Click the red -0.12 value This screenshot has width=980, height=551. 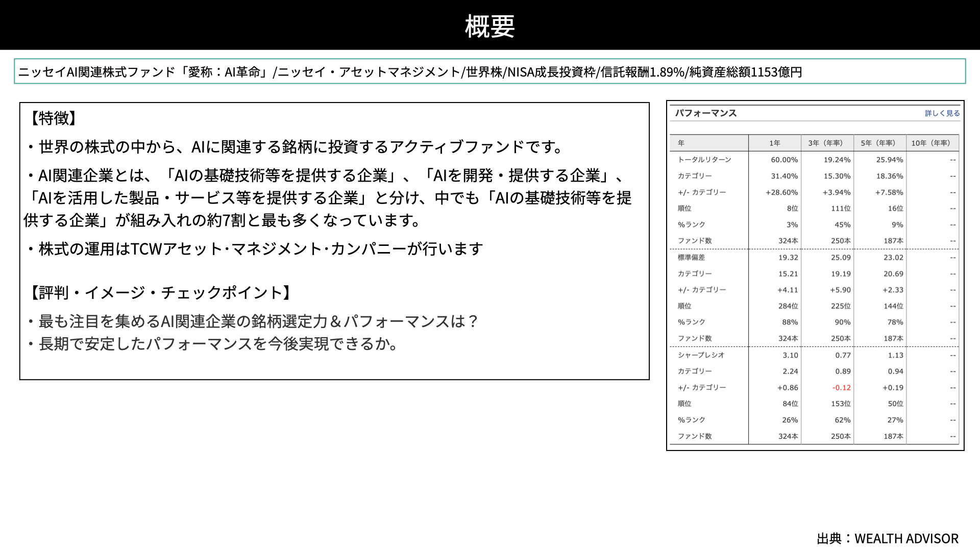pos(842,388)
